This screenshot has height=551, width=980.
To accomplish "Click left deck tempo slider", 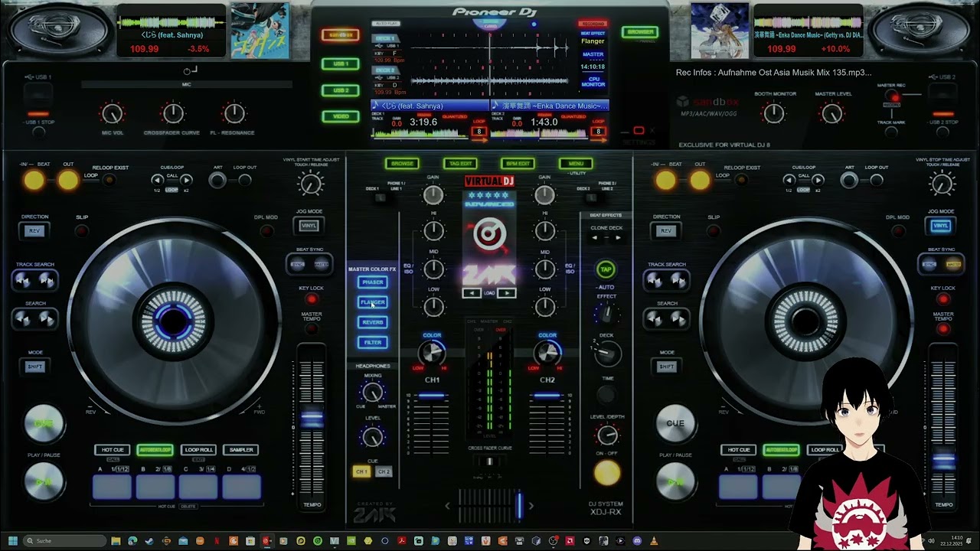I will point(312,419).
